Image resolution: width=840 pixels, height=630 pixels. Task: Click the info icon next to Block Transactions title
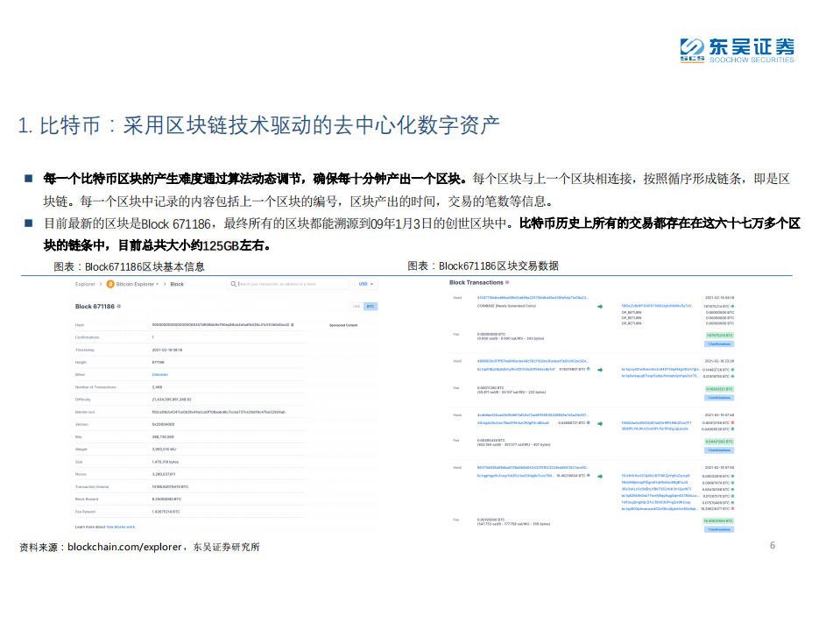point(508,280)
